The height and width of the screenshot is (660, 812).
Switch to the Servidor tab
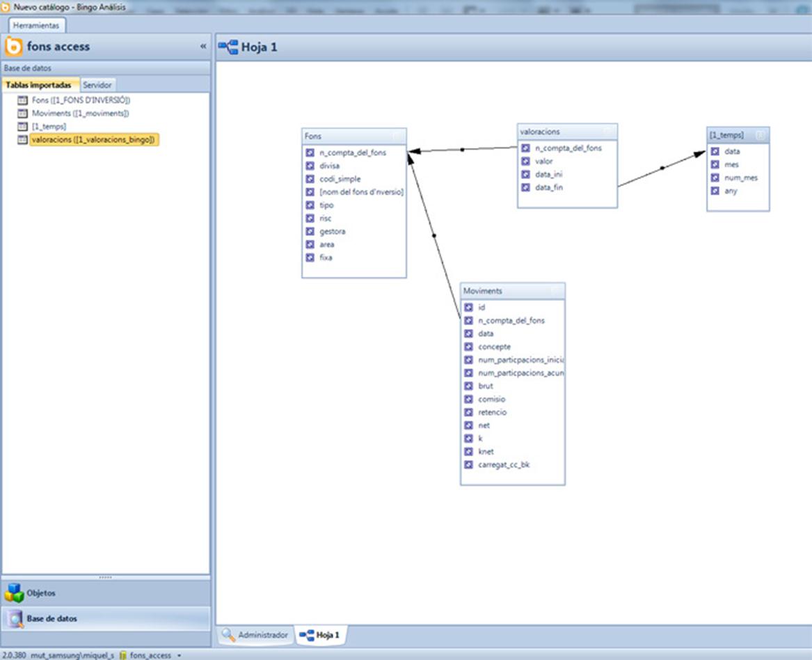coord(97,85)
